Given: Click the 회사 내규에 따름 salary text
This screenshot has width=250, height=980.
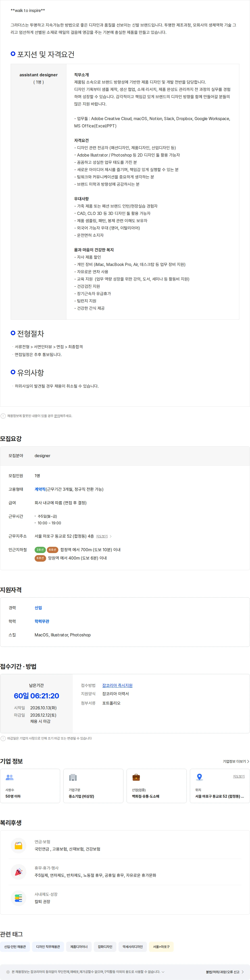Looking at the screenshot, I should (60, 503).
